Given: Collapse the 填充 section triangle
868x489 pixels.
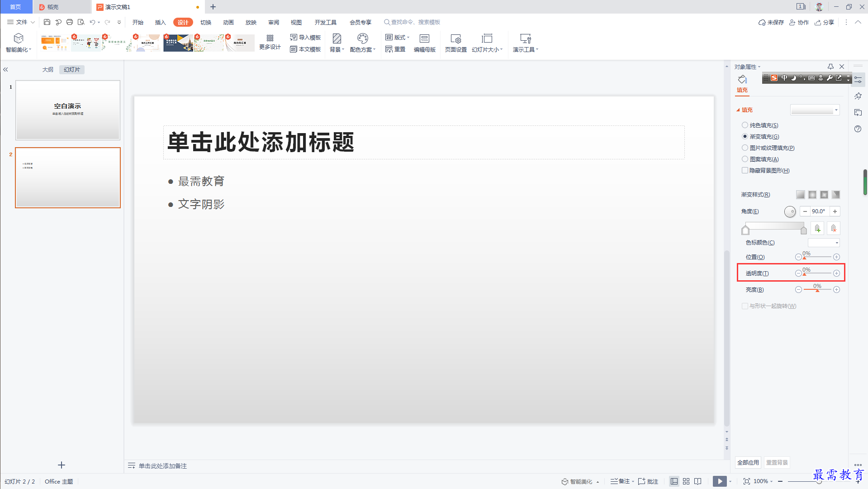Looking at the screenshot, I should pos(738,110).
